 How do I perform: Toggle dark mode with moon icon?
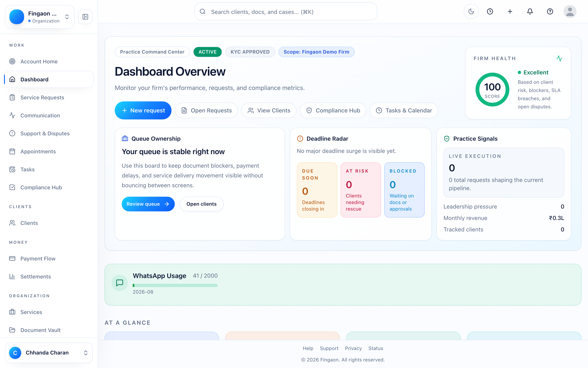(x=471, y=11)
